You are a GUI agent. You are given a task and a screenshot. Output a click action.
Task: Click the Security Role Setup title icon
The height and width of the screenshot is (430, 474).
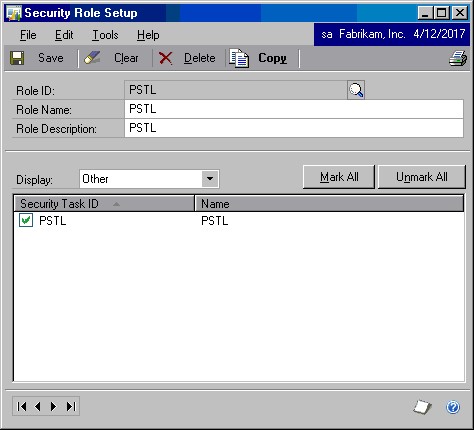pyautogui.click(x=14, y=13)
